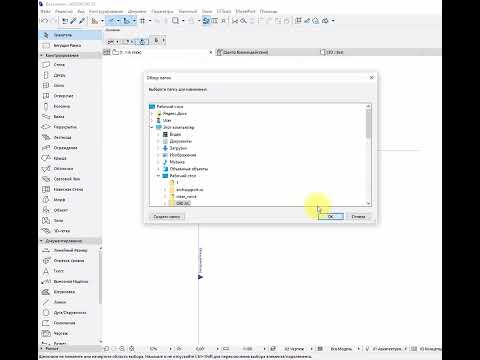Open the Конструирование menu
Viewport: 480px width, 360px height.
(106, 11)
